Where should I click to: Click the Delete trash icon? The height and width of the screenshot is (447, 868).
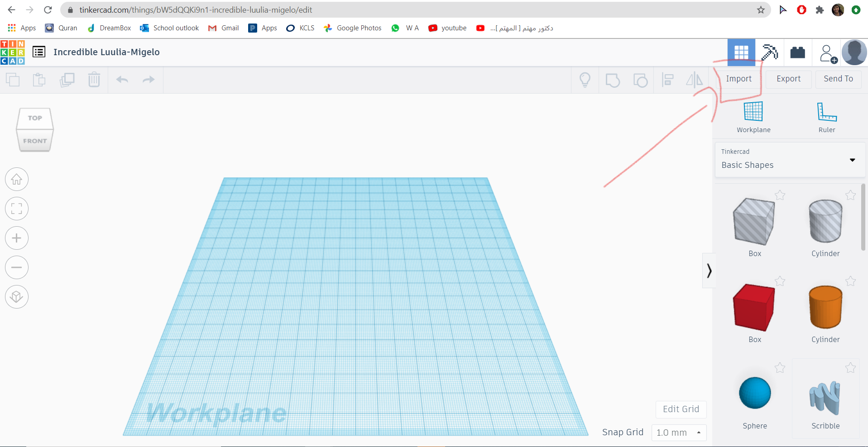94,80
